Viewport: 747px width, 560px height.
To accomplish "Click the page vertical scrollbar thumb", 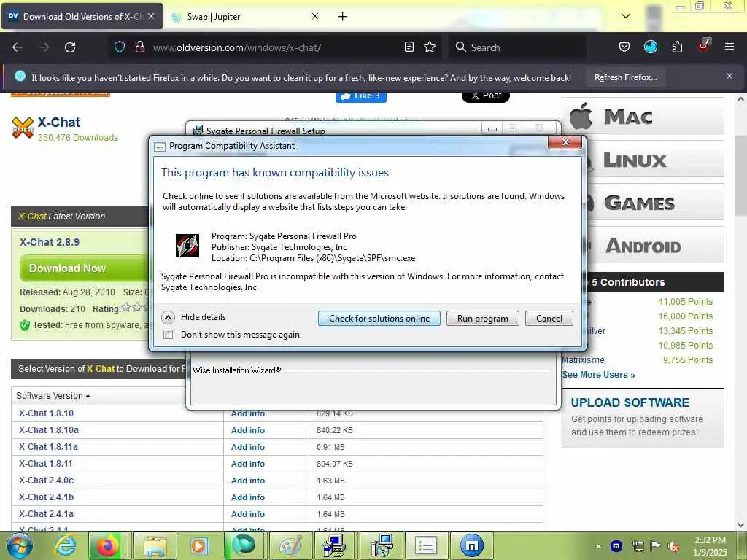I will pos(740,175).
